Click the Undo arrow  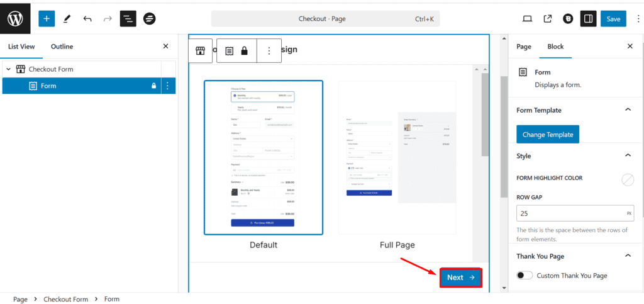87,18
